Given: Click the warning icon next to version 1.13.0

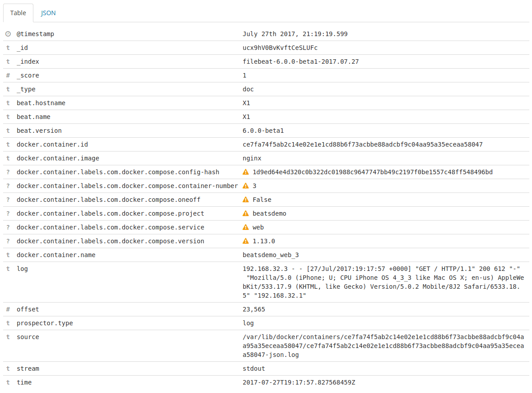Looking at the screenshot, I should (245, 241).
